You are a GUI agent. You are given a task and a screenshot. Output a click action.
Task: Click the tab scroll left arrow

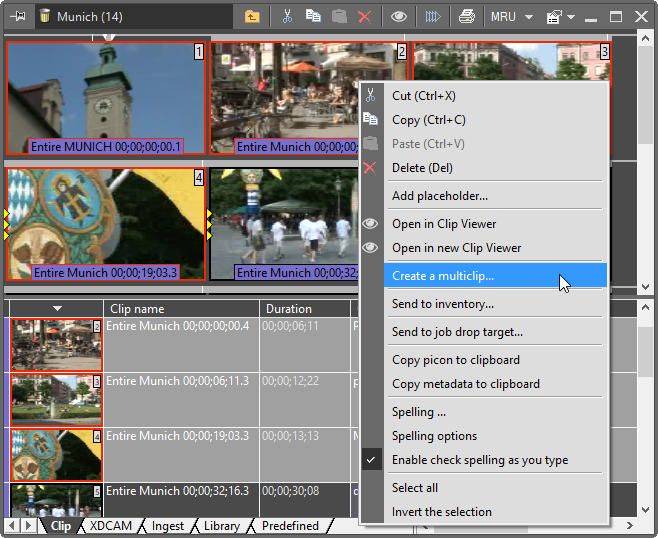(x=13, y=525)
